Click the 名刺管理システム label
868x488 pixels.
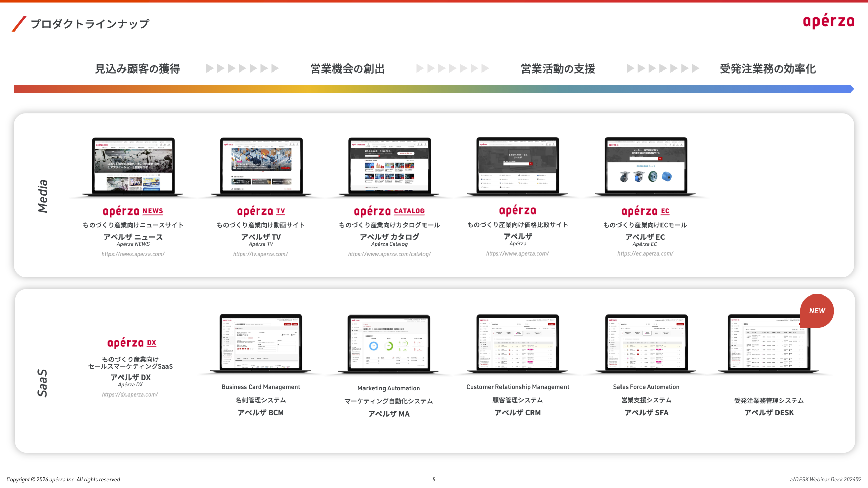[x=261, y=400]
